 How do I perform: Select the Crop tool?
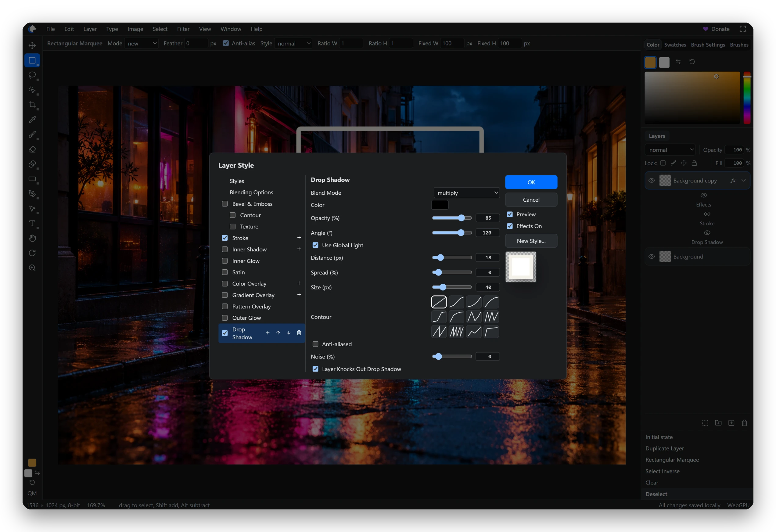click(x=32, y=105)
